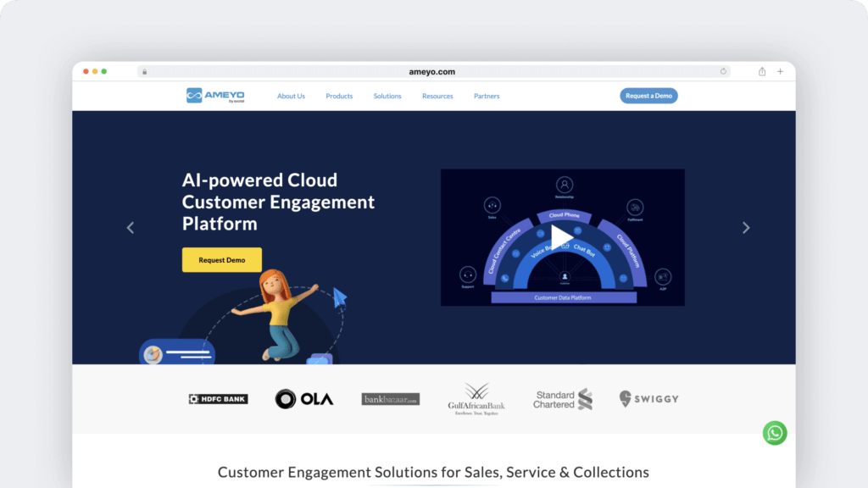Click the ameyo.com address bar
868x488 pixels.
click(x=432, y=72)
